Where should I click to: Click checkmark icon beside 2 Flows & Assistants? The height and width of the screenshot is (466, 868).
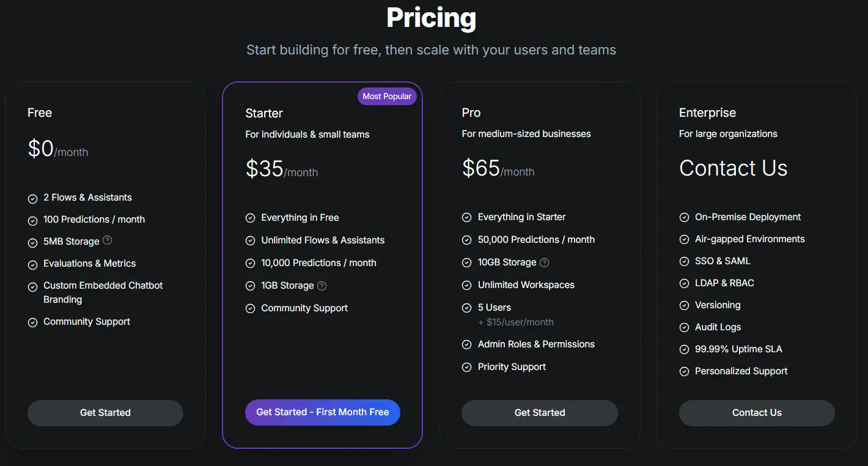(x=33, y=198)
